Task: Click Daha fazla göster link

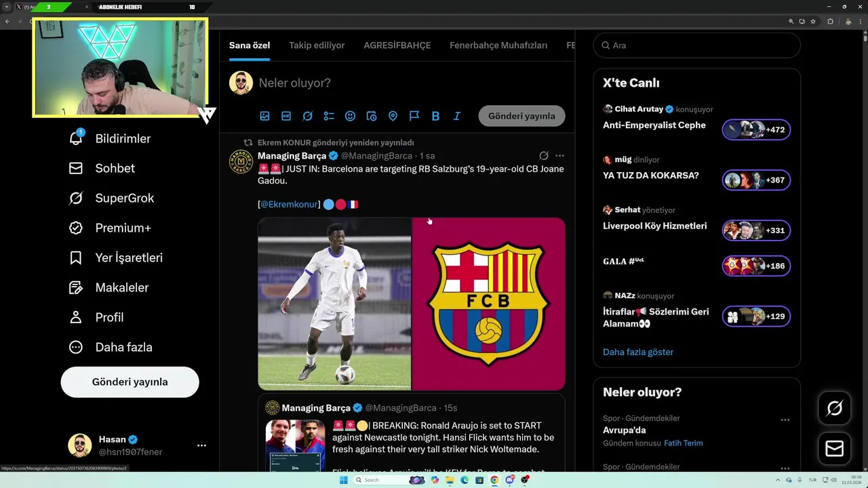Action: point(638,352)
